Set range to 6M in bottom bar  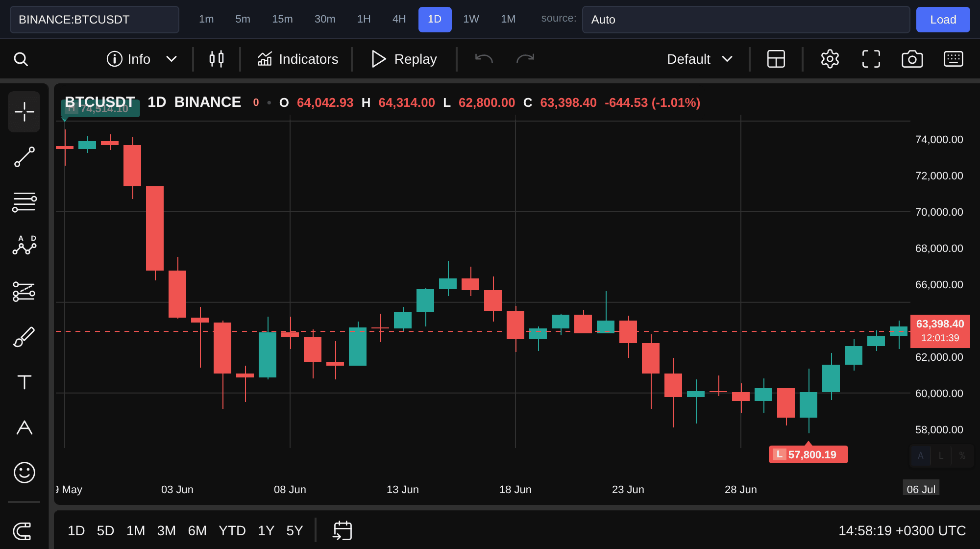click(x=197, y=531)
